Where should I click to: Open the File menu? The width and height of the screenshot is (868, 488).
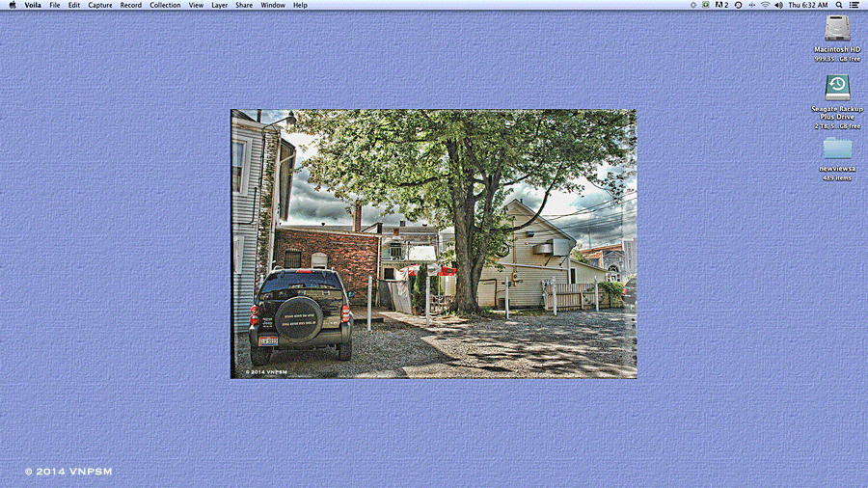55,5
